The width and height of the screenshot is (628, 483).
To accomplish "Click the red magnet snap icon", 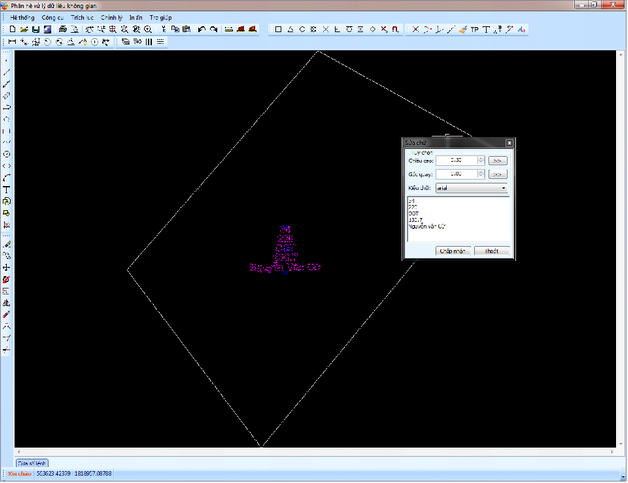I will [395, 29].
